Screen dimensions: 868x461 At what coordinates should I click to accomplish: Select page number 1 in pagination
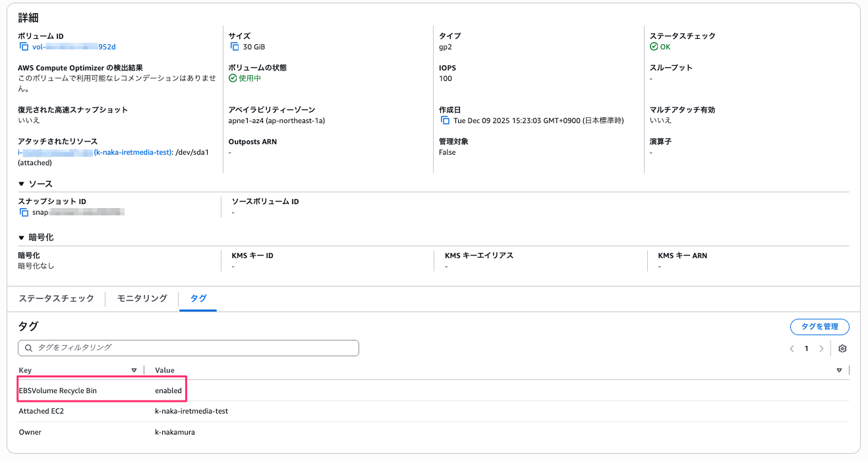806,349
